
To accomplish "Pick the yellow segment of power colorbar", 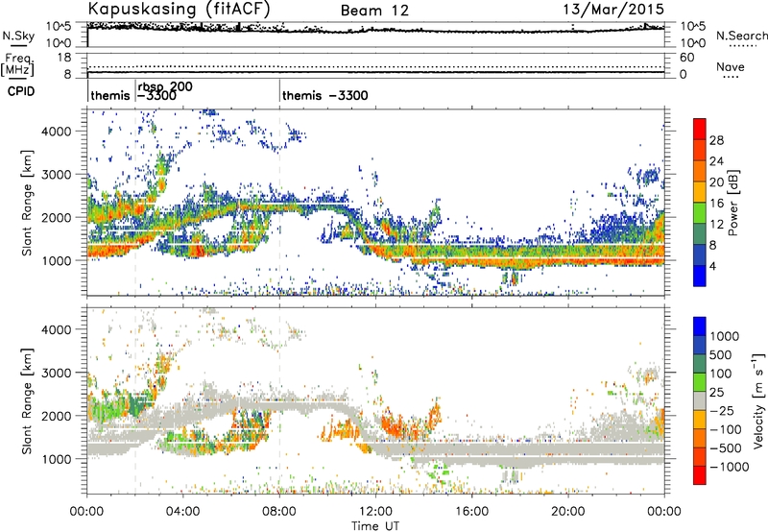I will pos(700,191).
